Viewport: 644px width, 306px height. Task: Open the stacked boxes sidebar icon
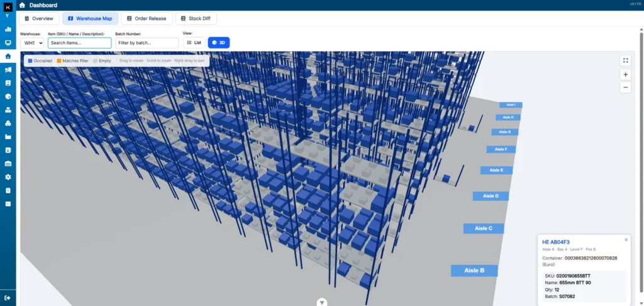pyautogui.click(x=8, y=110)
